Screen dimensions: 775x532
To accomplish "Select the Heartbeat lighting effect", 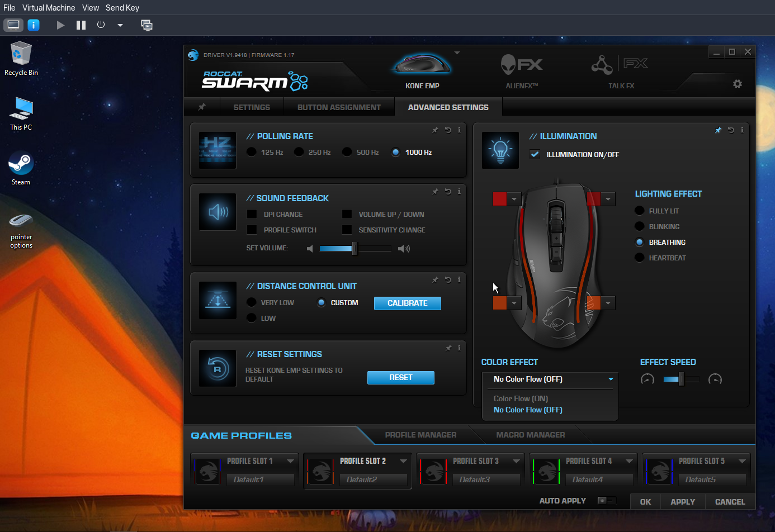I will click(639, 258).
